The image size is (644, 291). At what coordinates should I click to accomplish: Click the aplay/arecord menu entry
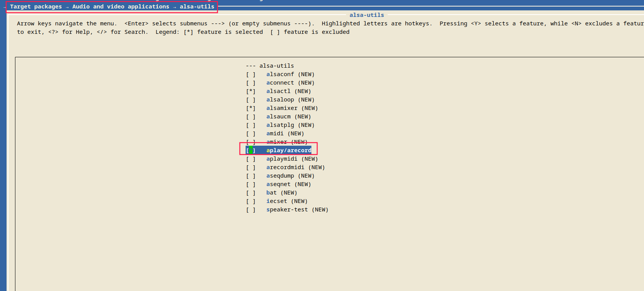(x=289, y=150)
